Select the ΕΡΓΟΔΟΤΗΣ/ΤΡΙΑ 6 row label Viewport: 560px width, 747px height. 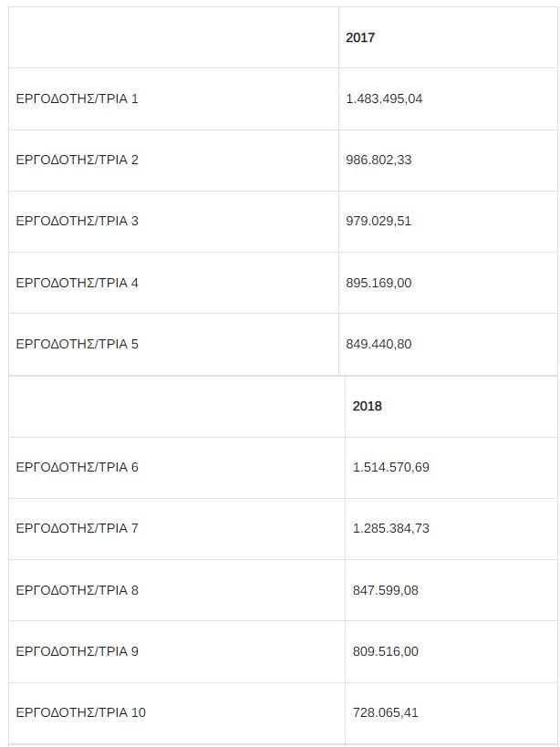78,467
